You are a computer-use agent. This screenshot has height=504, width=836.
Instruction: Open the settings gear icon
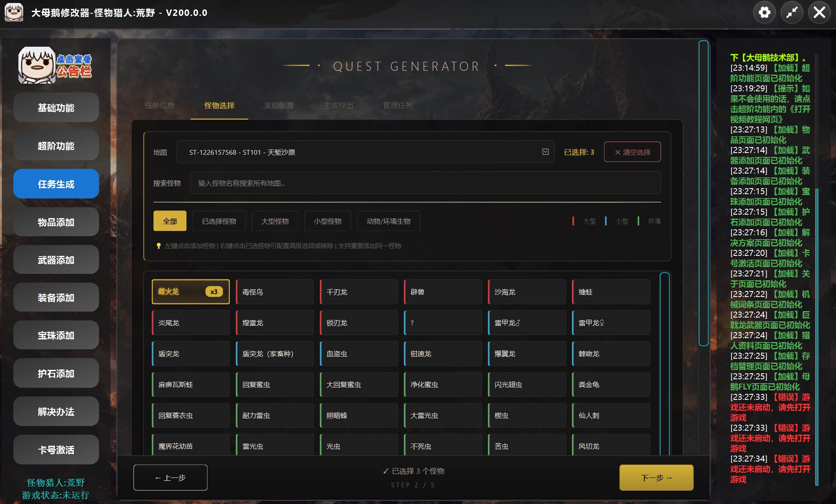click(764, 12)
